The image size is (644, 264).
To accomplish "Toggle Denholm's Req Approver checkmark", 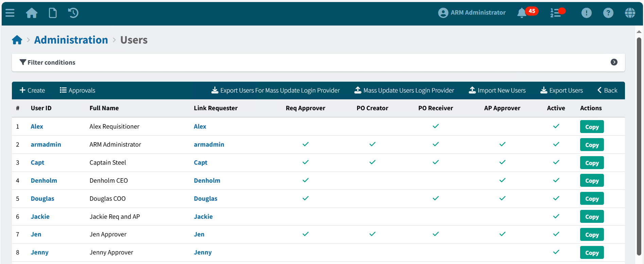I will [x=306, y=180].
